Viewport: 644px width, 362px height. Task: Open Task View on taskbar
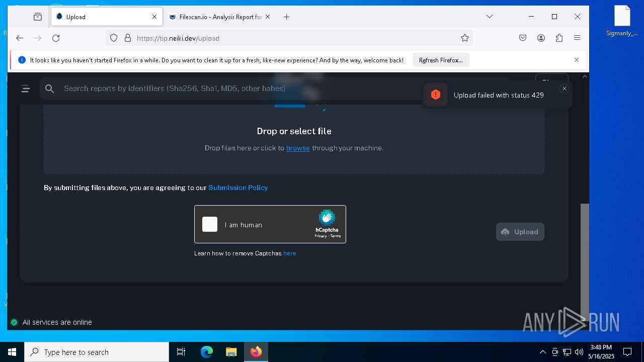[181, 352]
